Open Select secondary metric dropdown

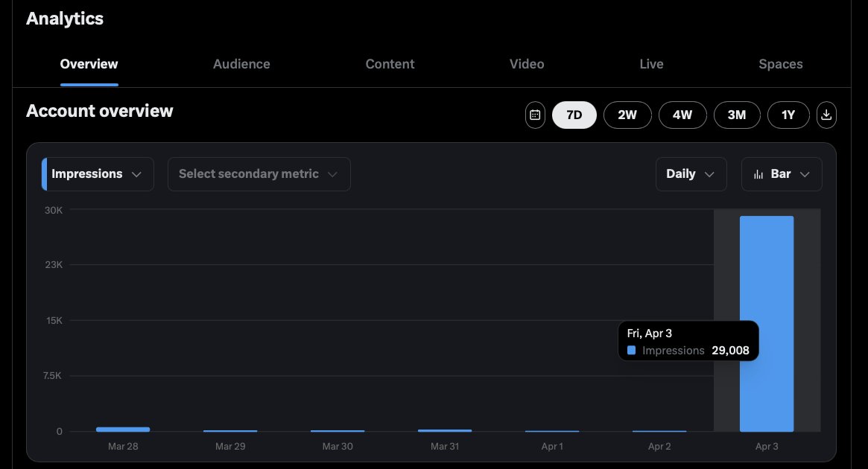tap(259, 174)
